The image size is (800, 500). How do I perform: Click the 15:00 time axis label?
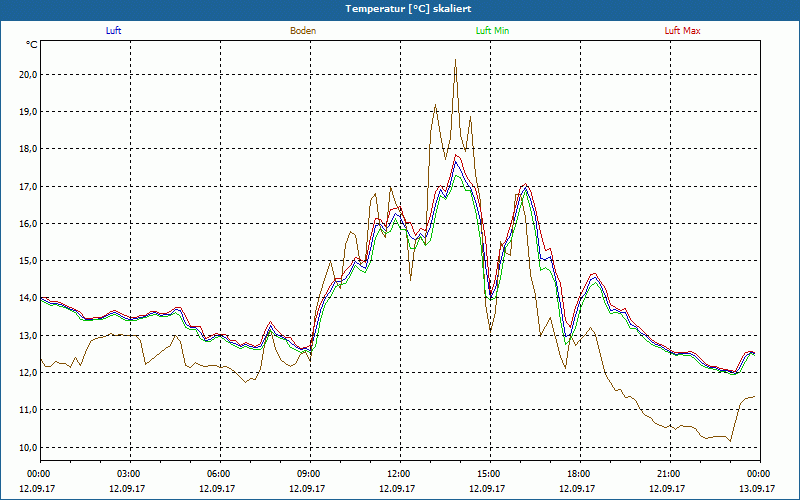(490, 474)
